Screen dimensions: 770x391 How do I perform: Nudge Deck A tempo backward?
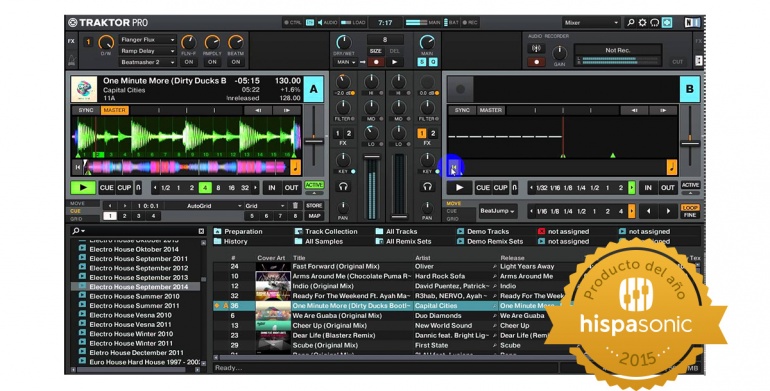point(258,111)
